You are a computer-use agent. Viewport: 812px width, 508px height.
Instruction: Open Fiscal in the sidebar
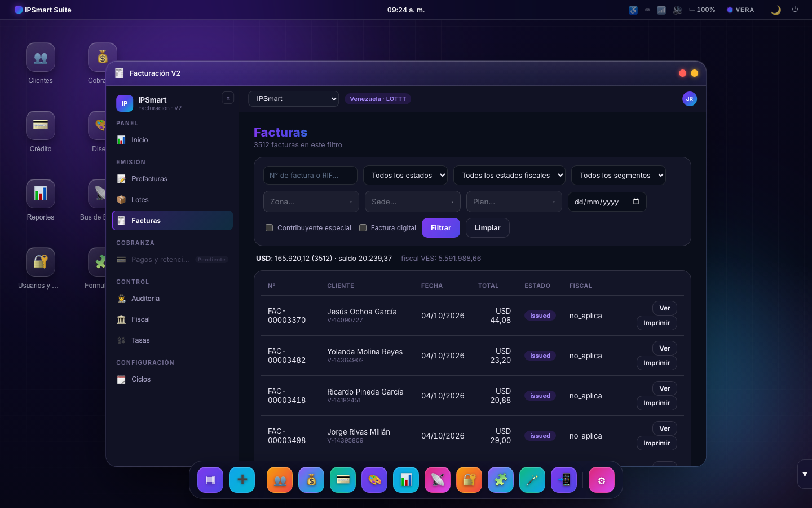tap(173, 319)
